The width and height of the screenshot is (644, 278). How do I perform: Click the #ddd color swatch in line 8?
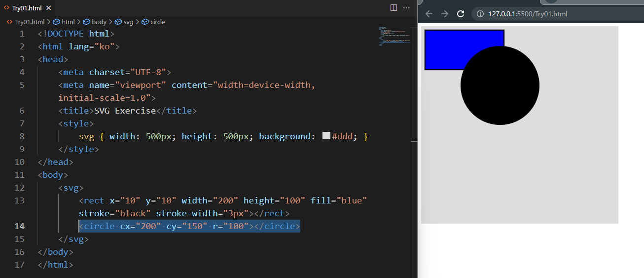click(x=326, y=136)
